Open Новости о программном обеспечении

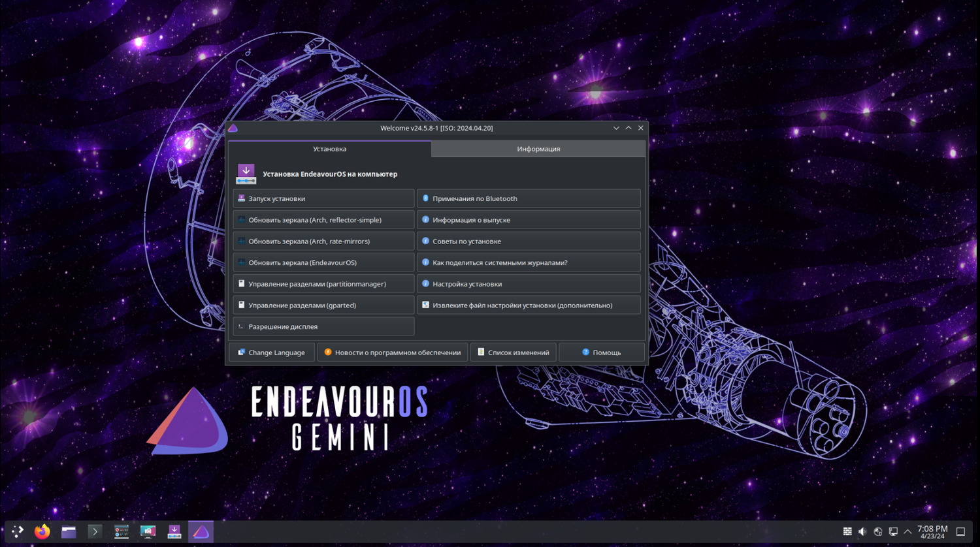click(393, 352)
